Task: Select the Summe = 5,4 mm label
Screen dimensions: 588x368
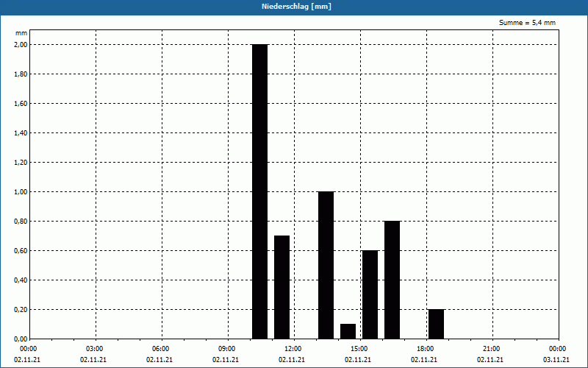Action: click(x=527, y=23)
